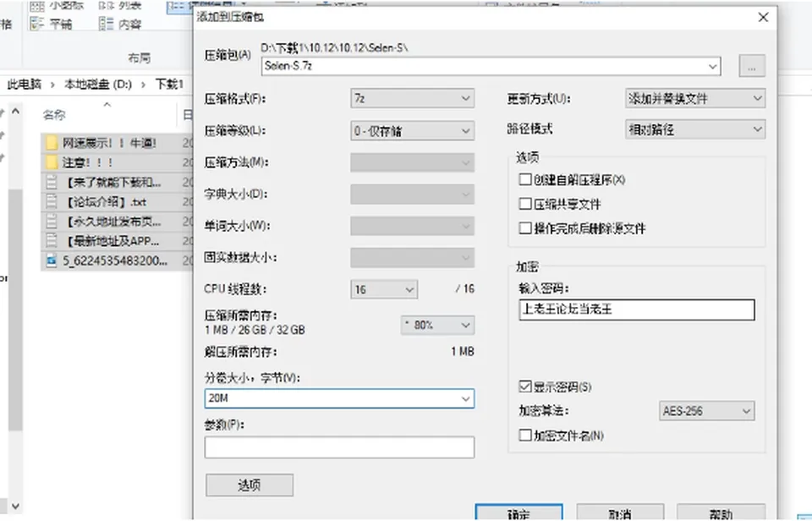Click the browse "..." button for archive path
This screenshot has height=521, width=812.
[x=752, y=66]
